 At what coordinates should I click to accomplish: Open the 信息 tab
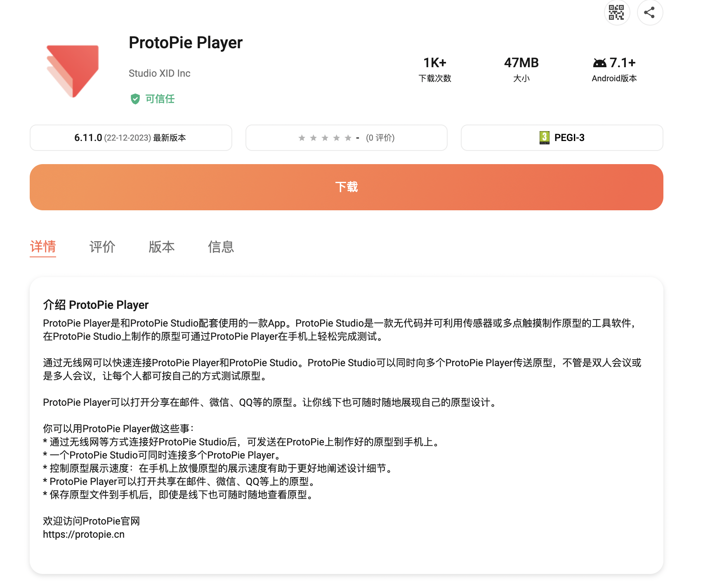pyautogui.click(x=221, y=247)
